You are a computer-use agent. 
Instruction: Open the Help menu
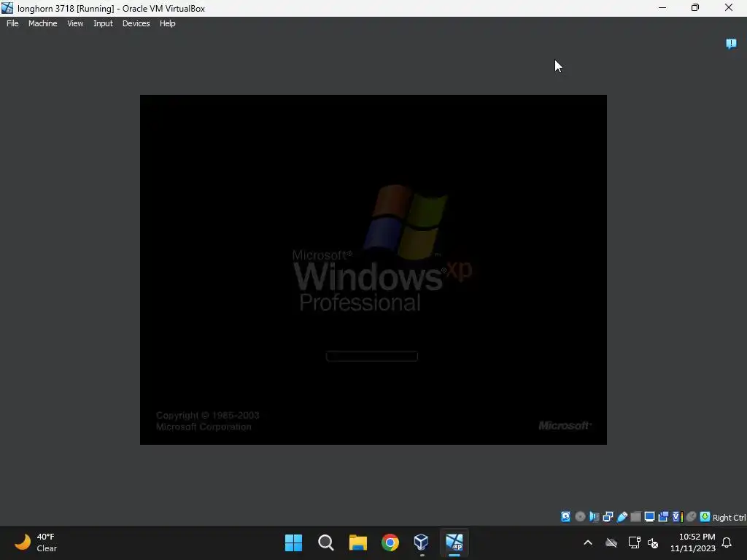(167, 23)
